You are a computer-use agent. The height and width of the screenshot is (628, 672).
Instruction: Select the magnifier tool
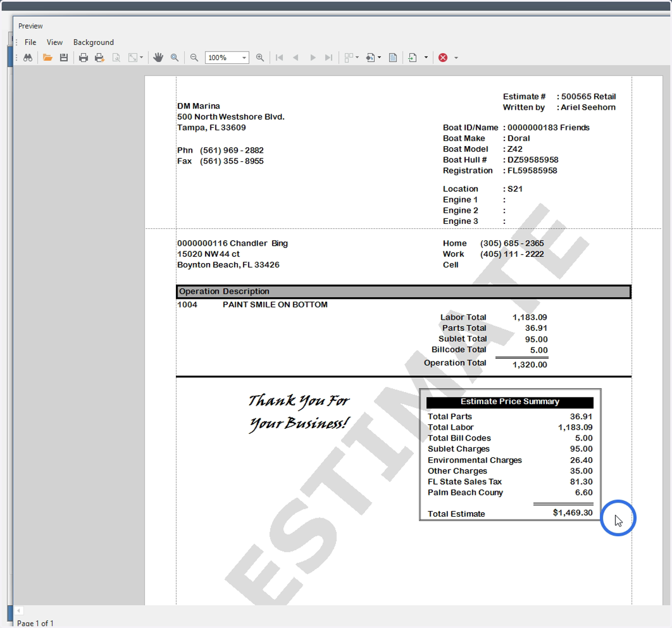pos(175,58)
